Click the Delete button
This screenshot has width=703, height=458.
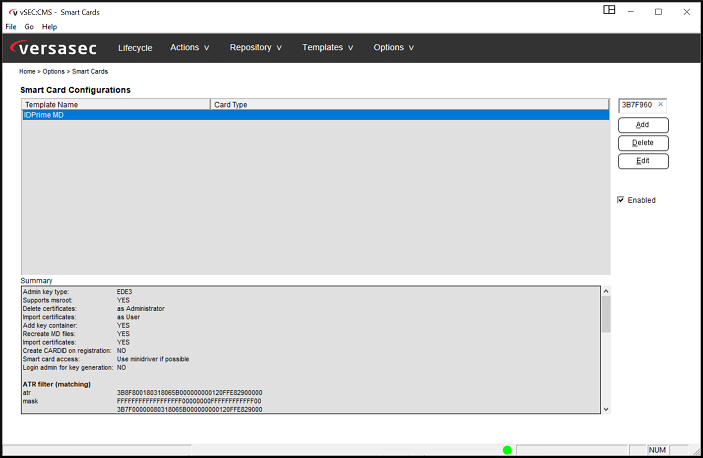[x=643, y=143]
